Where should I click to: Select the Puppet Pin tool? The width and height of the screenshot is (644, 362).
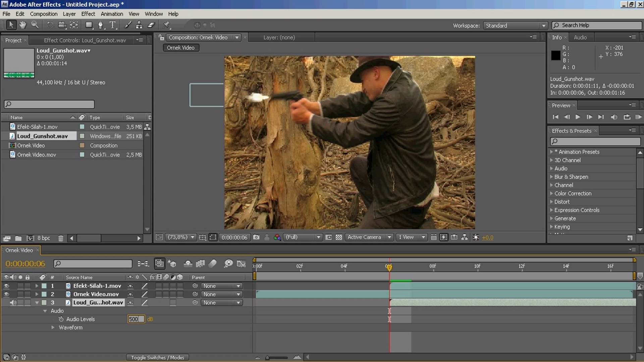tap(166, 25)
